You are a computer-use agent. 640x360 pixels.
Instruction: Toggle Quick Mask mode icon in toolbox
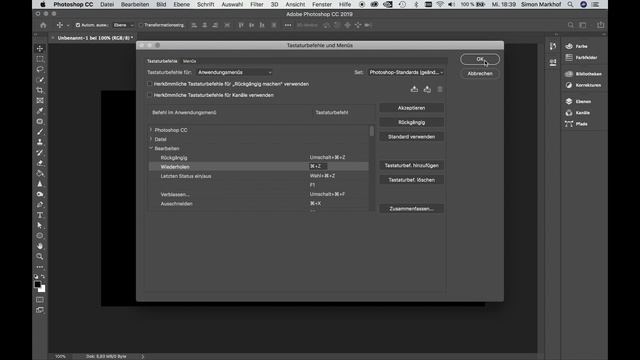click(40, 300)
